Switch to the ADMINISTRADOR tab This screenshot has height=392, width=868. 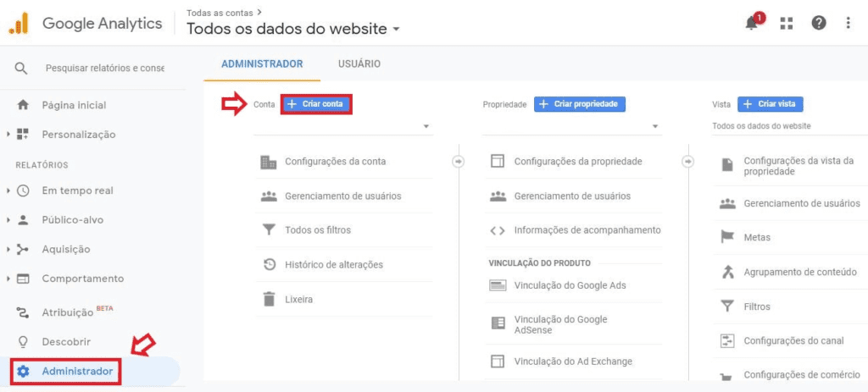pos(263,64)
